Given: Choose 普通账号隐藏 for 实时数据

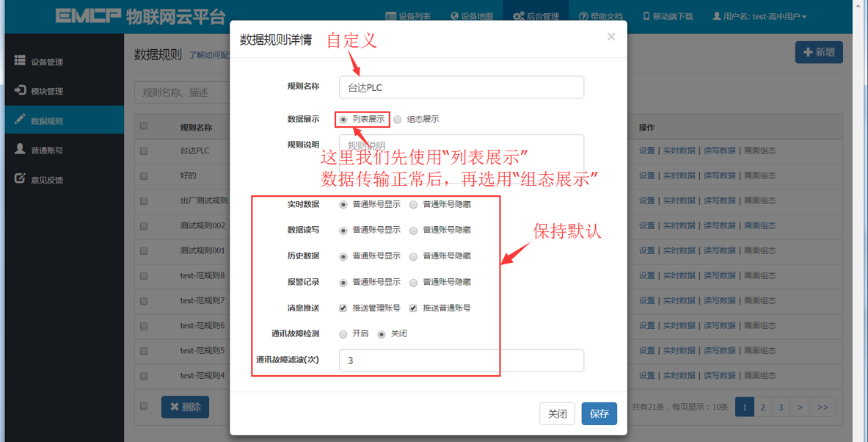Looking at the screenshot, I should click(x=414, y=204).
